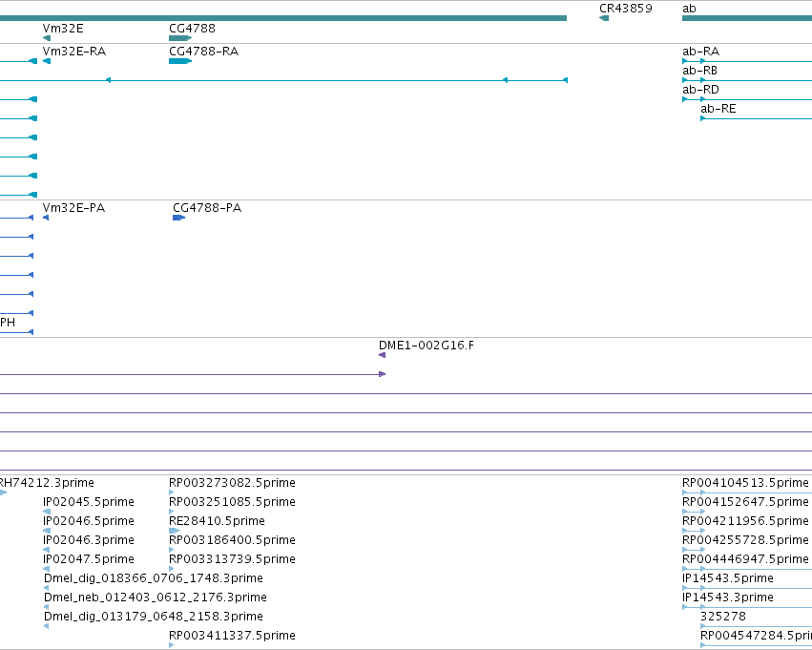Click the IP14543.5prime label
The width and height of the screenshot is (812, 650).
[x=728, y=578]
